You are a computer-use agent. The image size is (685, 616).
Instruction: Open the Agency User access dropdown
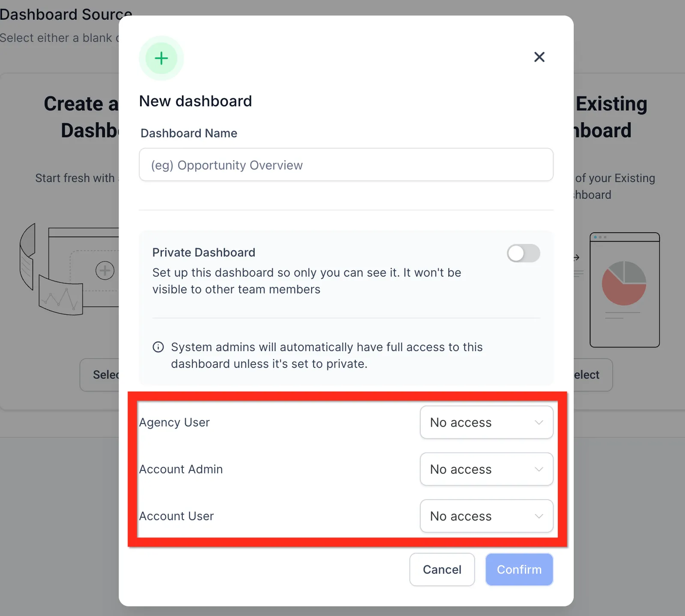coord(486,422)
